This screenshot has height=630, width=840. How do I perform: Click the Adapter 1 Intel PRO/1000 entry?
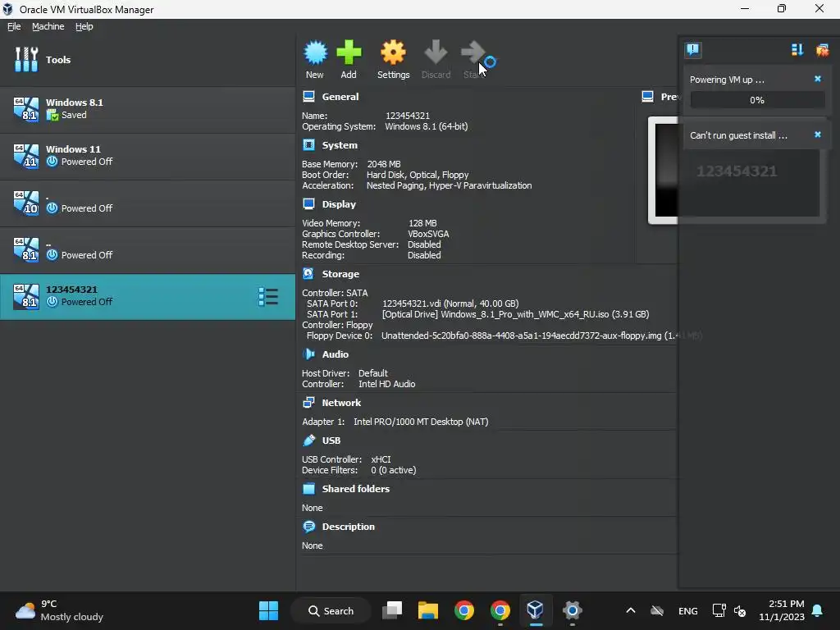[x=421, y=422]
